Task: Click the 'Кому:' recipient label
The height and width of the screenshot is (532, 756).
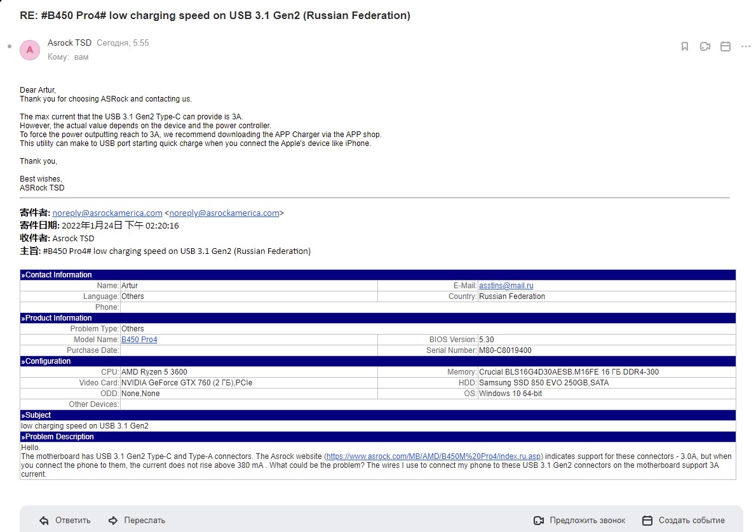Action: coord(58,57)
